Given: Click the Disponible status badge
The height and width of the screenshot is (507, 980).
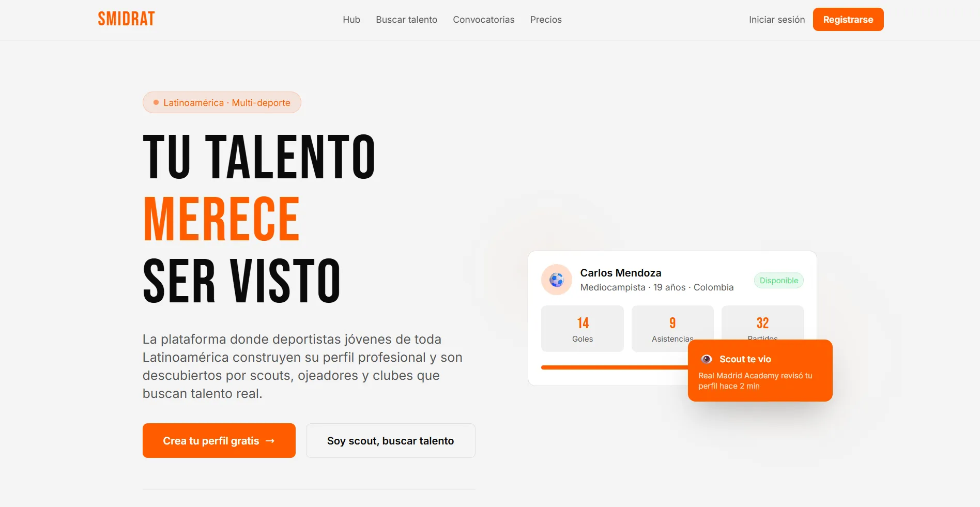Looking at the screenshot, I should click(779, 281).
